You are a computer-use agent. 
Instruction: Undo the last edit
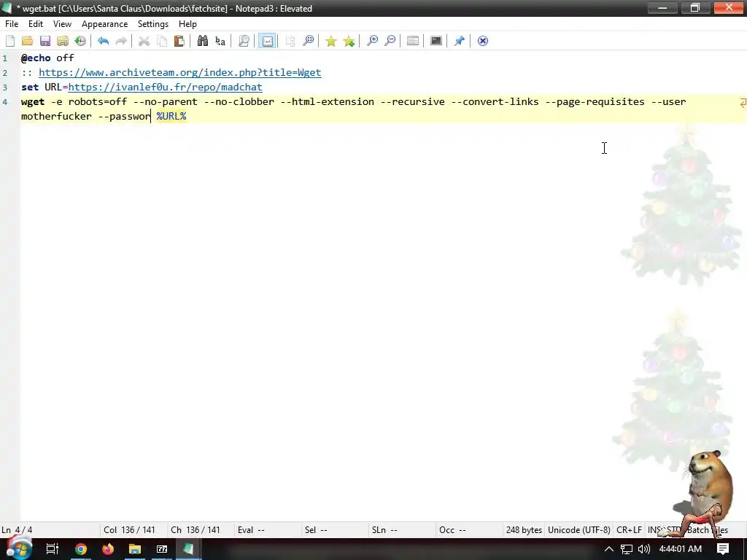coord(103,41)
